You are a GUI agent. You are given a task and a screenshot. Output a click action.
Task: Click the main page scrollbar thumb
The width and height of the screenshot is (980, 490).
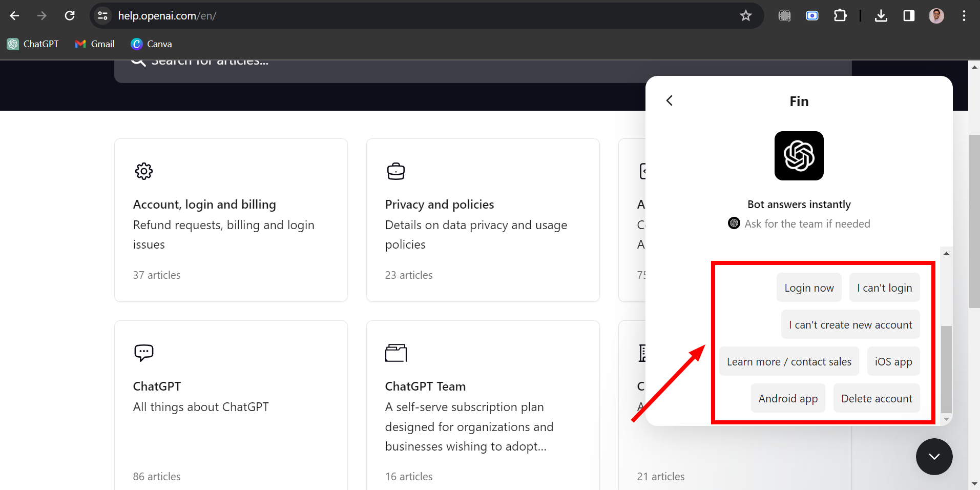974,221
